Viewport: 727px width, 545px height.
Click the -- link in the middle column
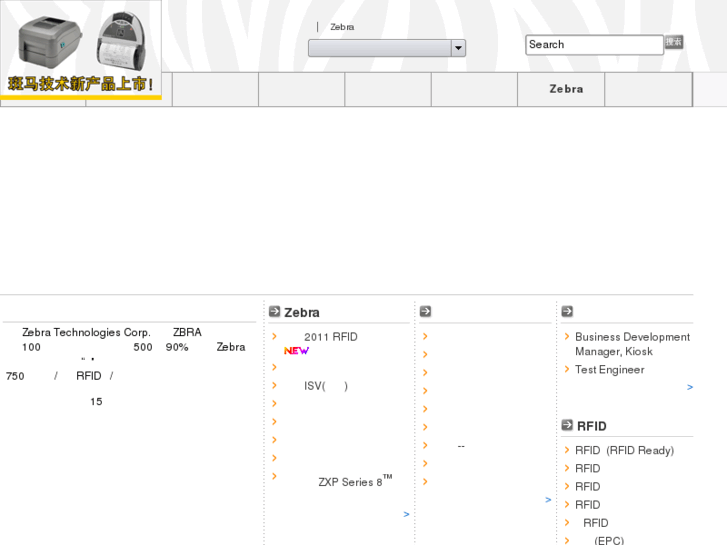(x=461, y=446)
